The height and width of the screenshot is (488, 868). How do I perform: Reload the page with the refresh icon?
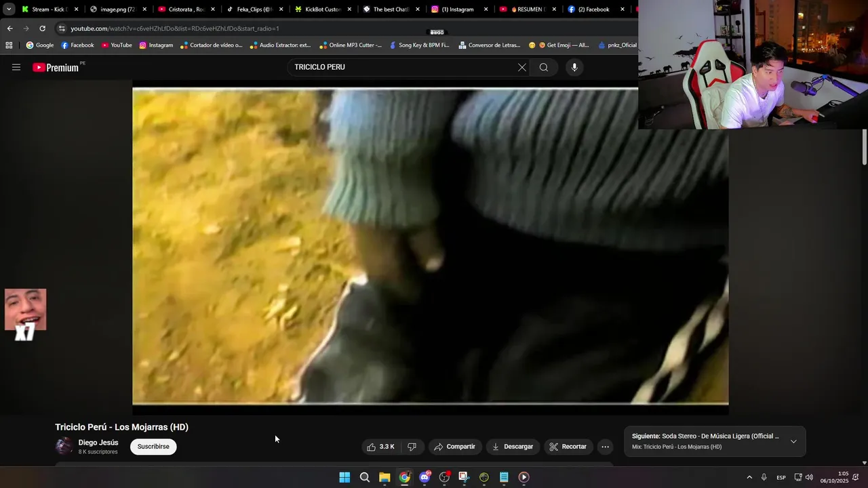[42, 28]
